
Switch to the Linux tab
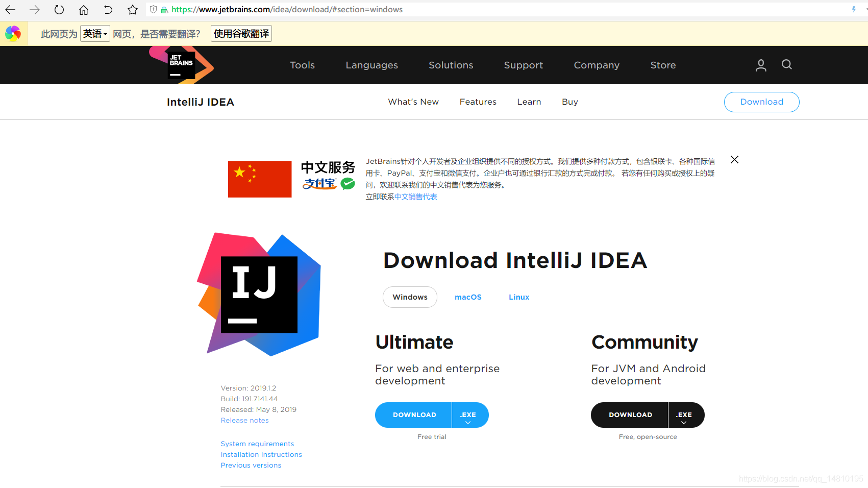click(519, 297)
